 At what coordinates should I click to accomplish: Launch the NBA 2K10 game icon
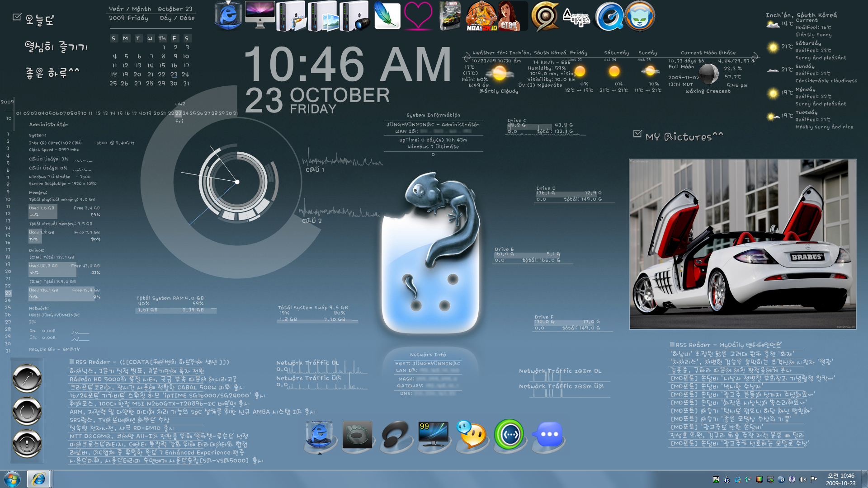481,16
